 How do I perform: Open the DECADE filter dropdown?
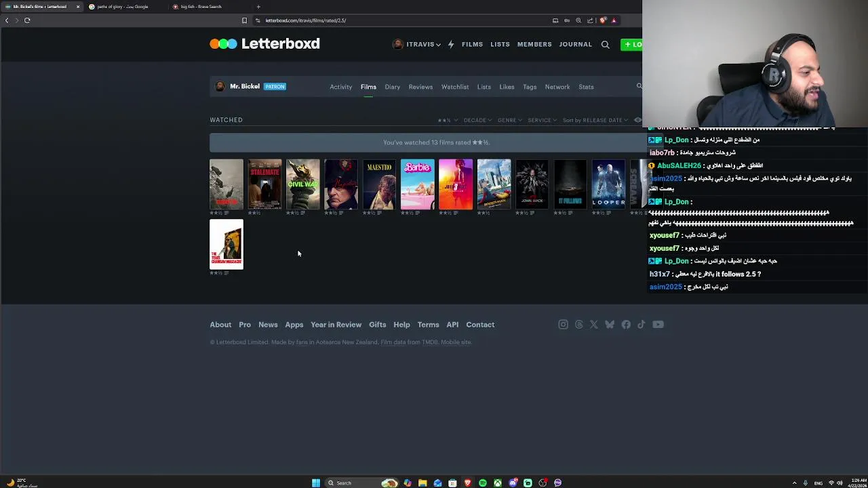[x=477, y=120]
